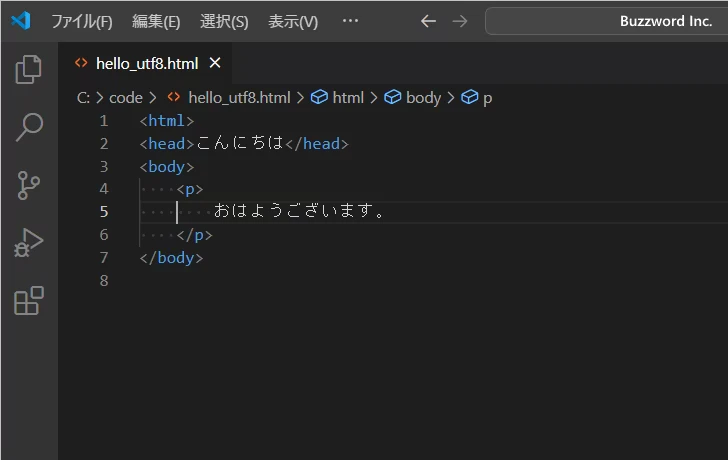
Task: Click line number 6 in the gutter
Action: tap(104, 234)
